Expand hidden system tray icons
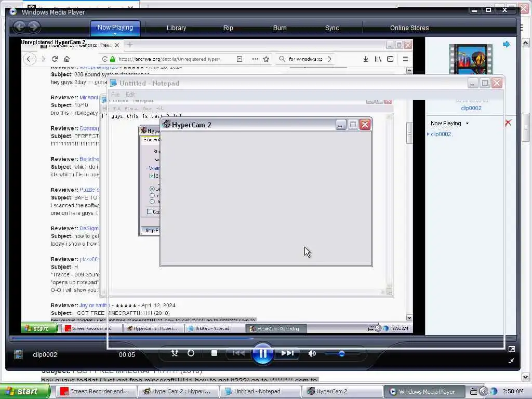This screenshot has height=399, width=532. click(483, 392)
